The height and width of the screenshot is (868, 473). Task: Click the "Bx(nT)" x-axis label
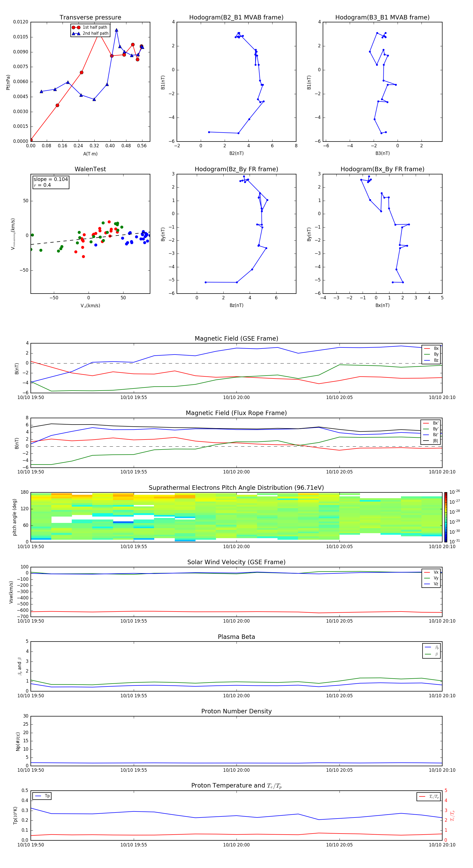[x=382, y=305]
